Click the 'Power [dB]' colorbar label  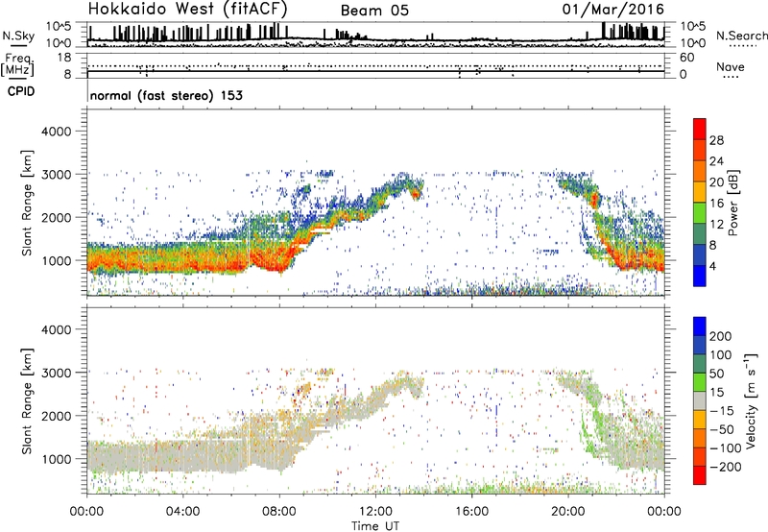732,203
